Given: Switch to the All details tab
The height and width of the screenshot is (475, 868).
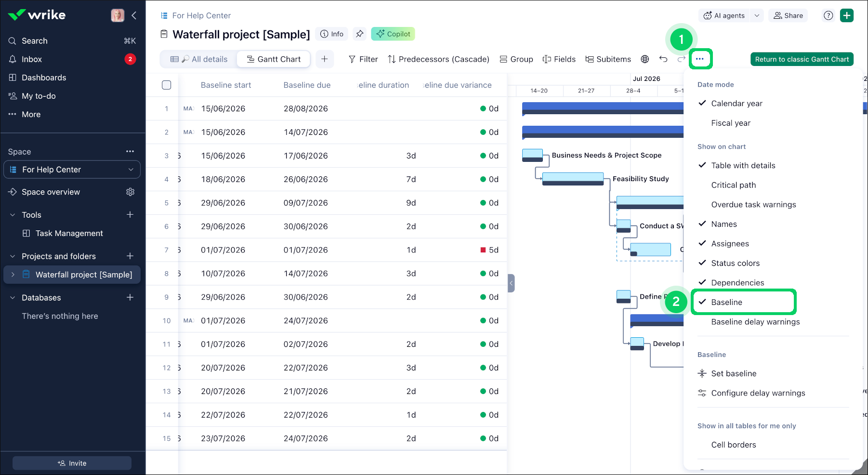Looking at the screenshot, I should (x=199, y=59).
